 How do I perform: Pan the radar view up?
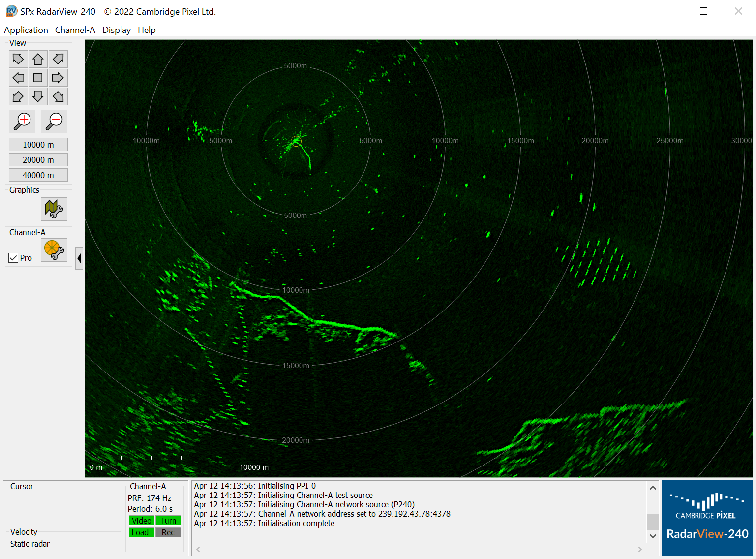tap(38, 59)
